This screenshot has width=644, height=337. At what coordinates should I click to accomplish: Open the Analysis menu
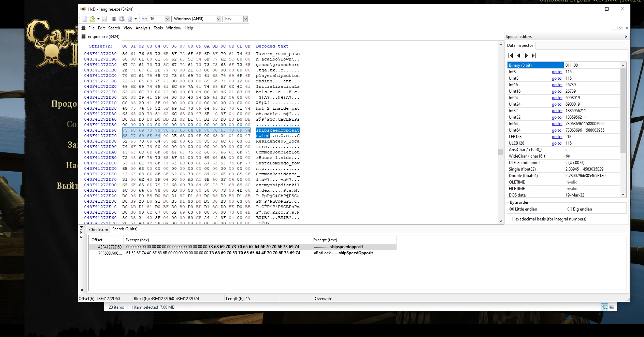[x=143, y=28]
